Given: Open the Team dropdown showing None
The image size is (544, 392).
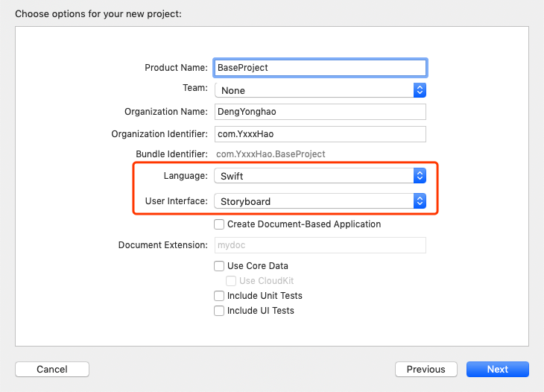Looking at the screenshot, I should coord(314,90).
